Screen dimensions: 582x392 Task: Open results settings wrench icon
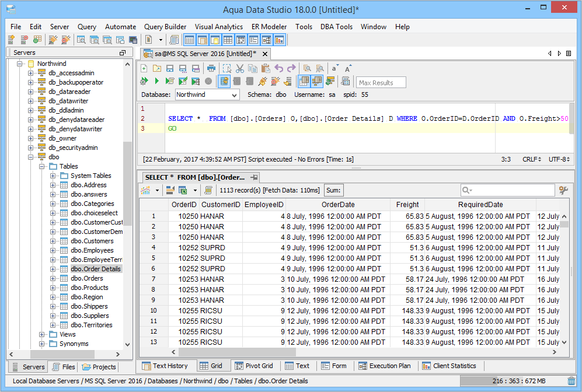coord(563,190)
